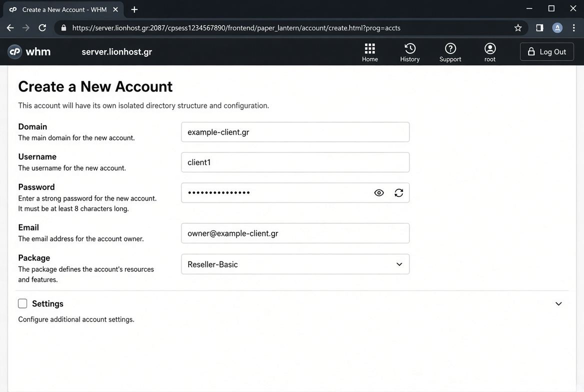Click the Package field label
This screenshot has width=584, height=392.
point(34,258)
